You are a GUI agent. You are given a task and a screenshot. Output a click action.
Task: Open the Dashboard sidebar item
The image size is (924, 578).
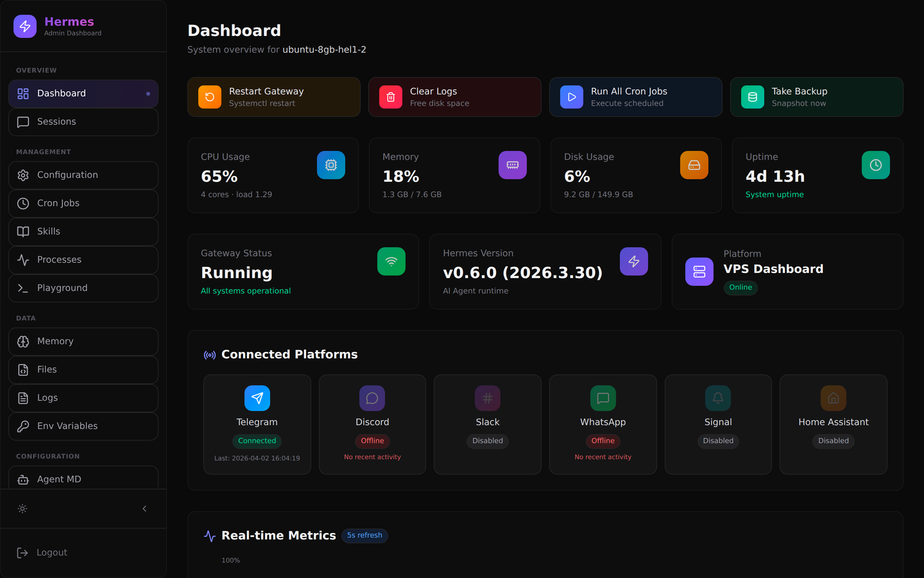click(83, 94)
